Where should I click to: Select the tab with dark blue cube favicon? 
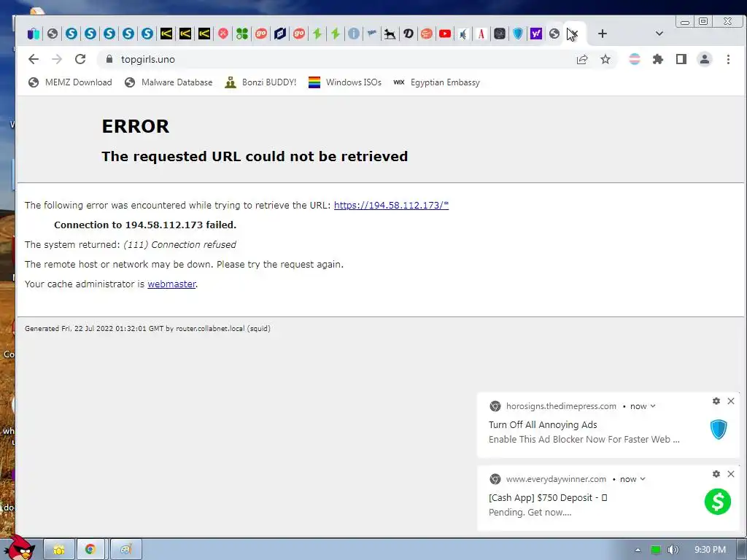(x=280, y=34)
